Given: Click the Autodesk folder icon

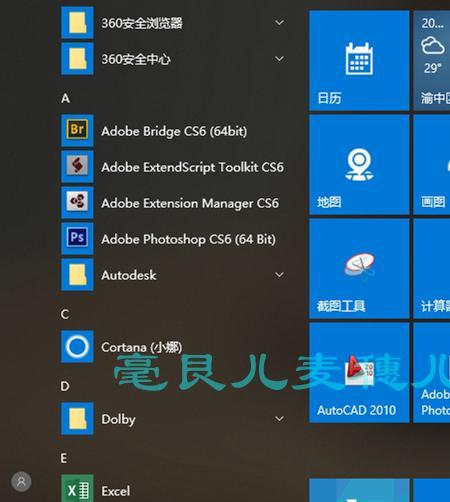Looking at the screenshot, I should (77, 274).
